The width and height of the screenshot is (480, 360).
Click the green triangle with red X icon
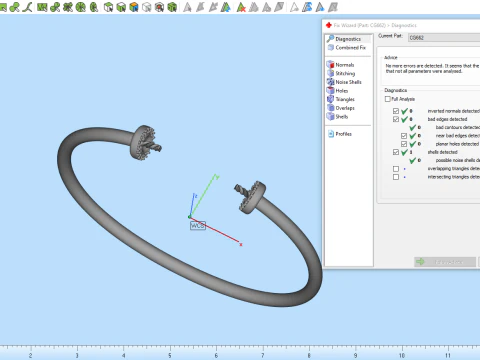coord(241,7)
